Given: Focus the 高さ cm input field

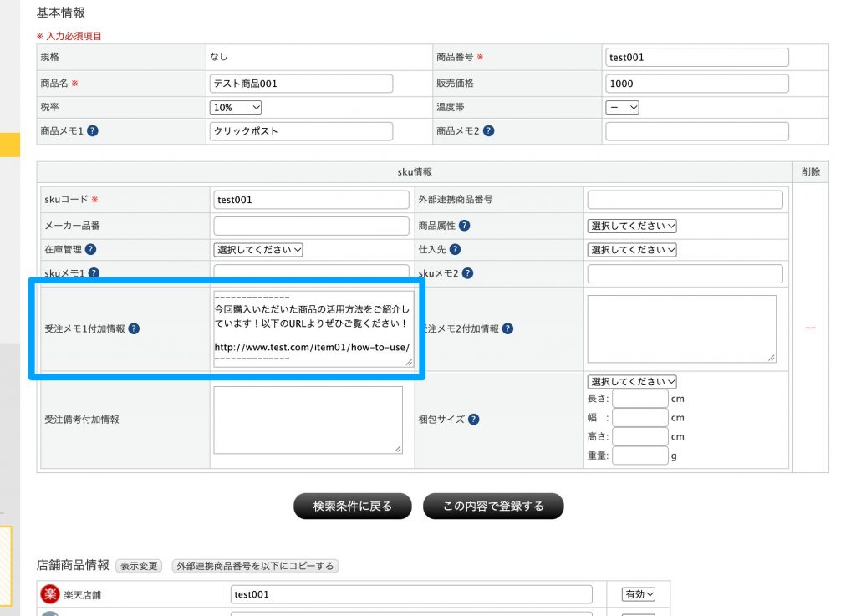Looking at the screenshot, I should (x=639, y=436).
